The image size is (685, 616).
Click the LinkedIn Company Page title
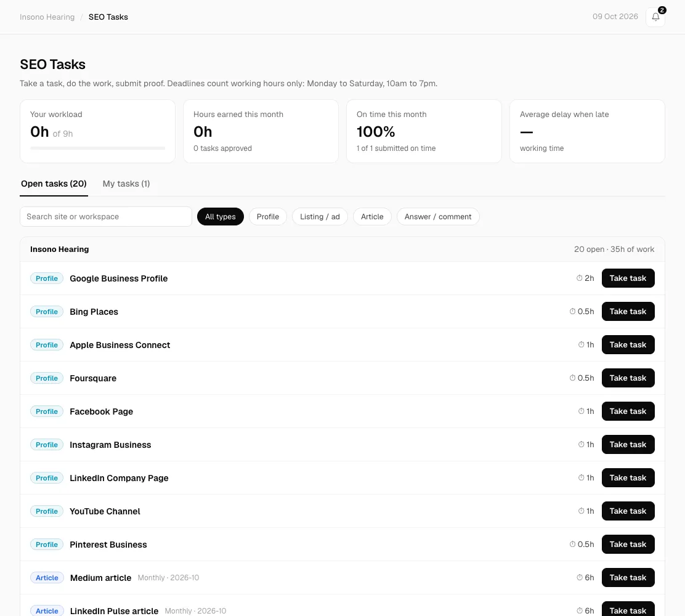coord(120,477)
